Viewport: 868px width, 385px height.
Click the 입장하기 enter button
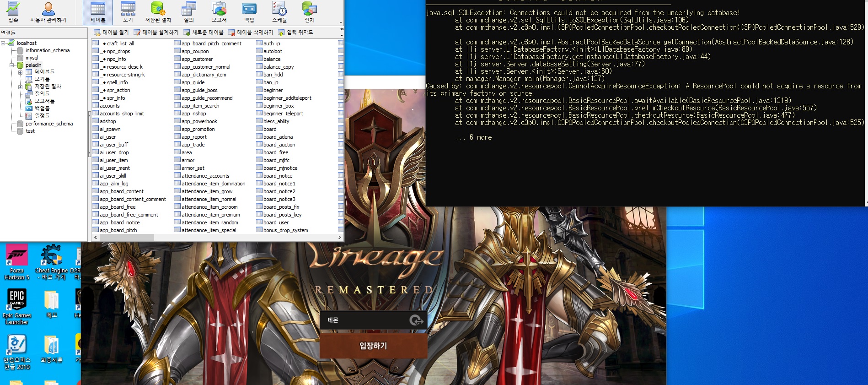(x=374, y=346)
